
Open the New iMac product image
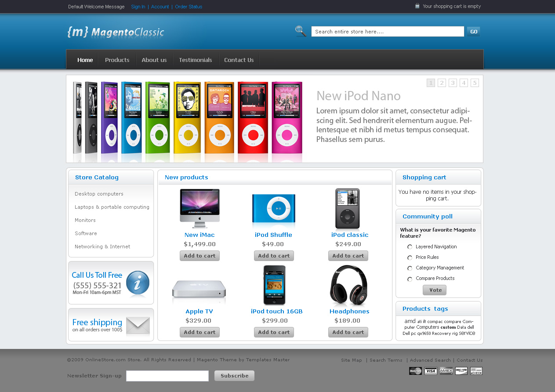click(x=200, y=208)
